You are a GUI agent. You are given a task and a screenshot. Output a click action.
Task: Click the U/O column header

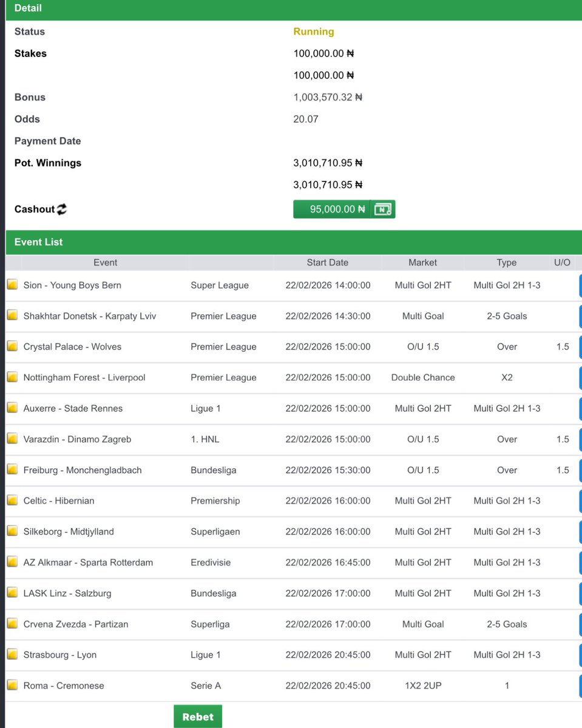point(562,263)
